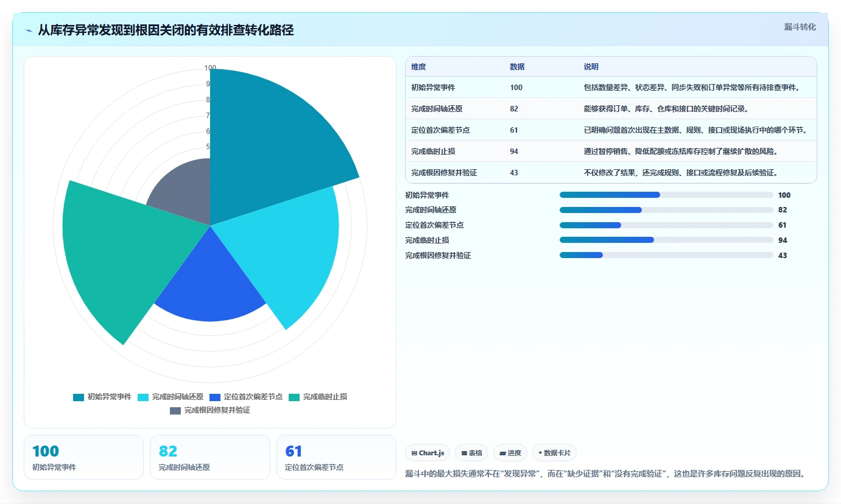Toggle 完成临时止损 legend swatch

pyautogui.click(x=294, y=397)
